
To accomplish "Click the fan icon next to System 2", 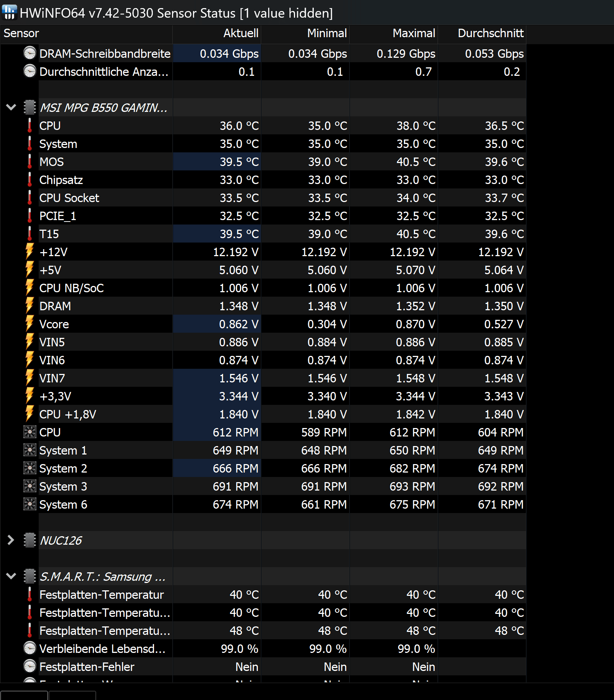I will click(29, 468).
